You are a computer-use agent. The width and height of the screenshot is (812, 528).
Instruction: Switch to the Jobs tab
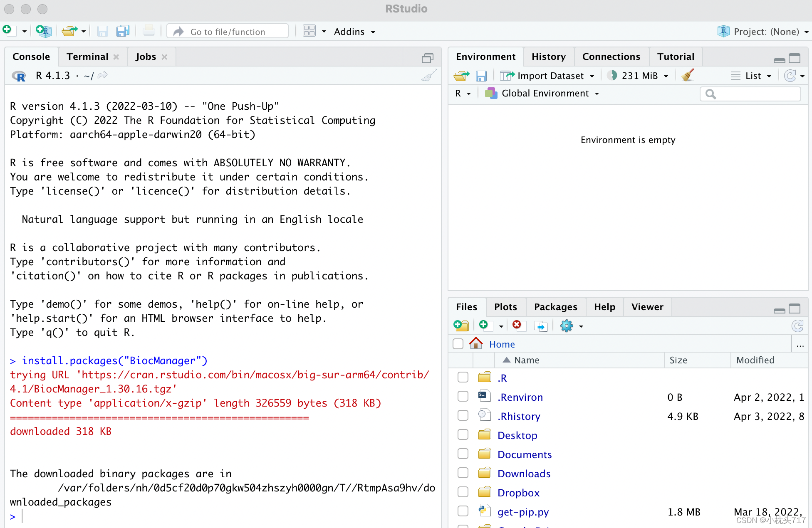point(146,57)
